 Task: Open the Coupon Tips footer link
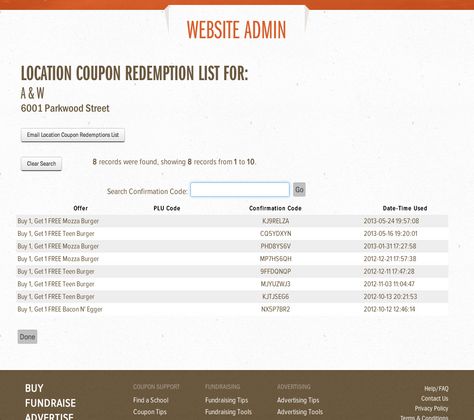[x=150, y=412]
